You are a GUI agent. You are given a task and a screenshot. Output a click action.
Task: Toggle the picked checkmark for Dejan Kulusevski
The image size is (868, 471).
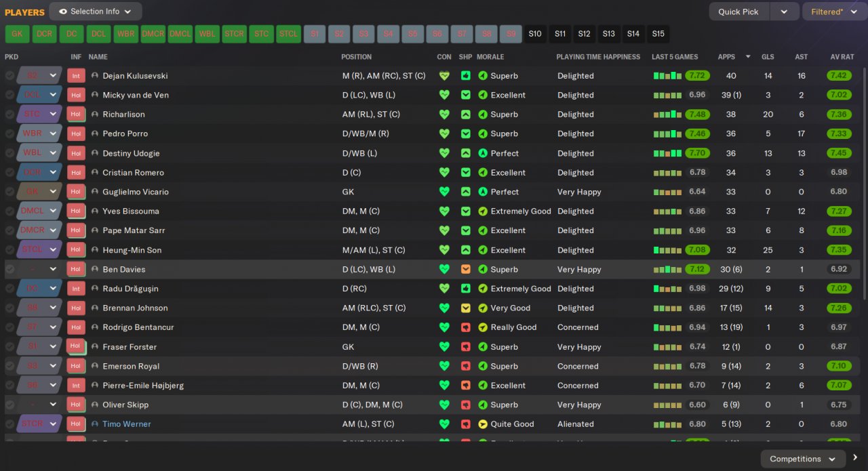click(x=9, y=76)
